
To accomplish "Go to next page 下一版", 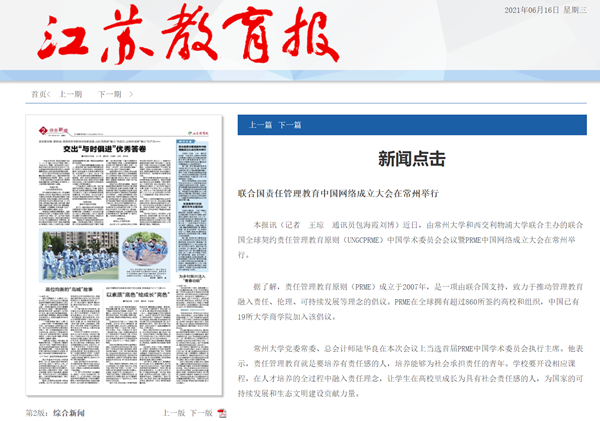I will (201, 412).
